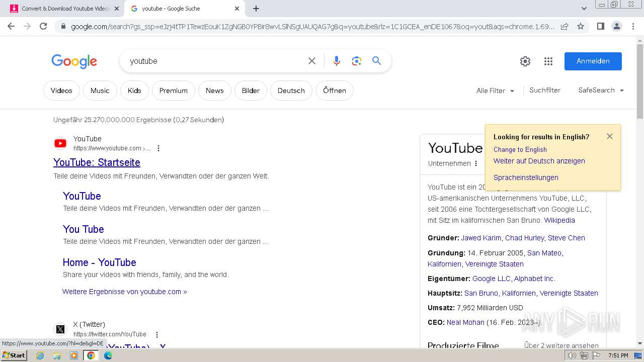Open Google Lens image search

click(357, 61)
